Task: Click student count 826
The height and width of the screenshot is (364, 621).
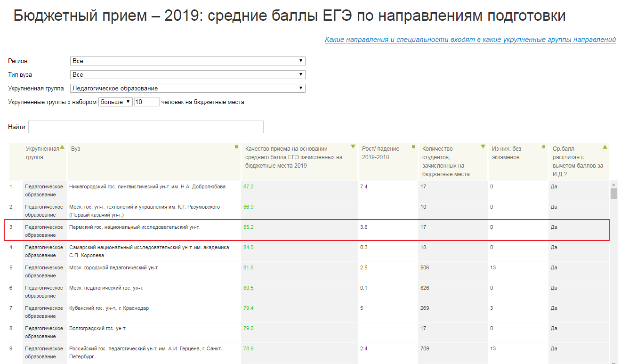Action: point(425,288)
